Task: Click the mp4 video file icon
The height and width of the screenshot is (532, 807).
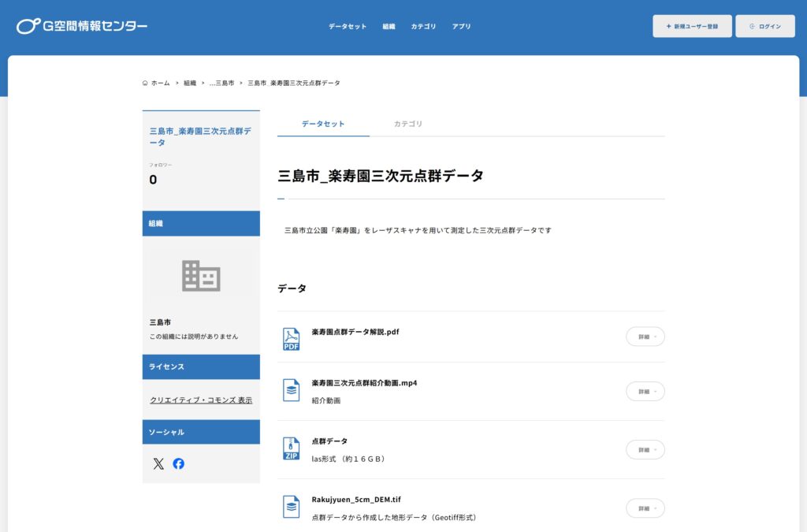Action: tap(292, 390)
